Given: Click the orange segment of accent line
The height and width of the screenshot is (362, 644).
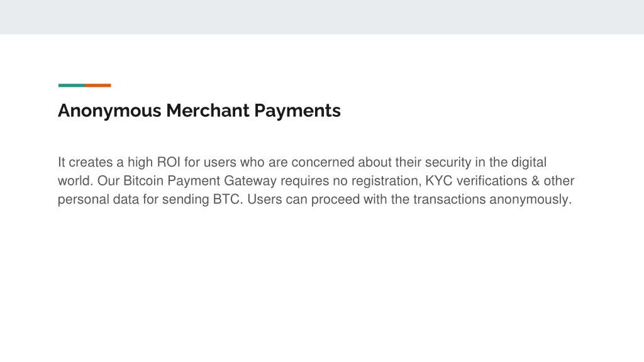Looking at the screenshot, I should tap(98, 85).
